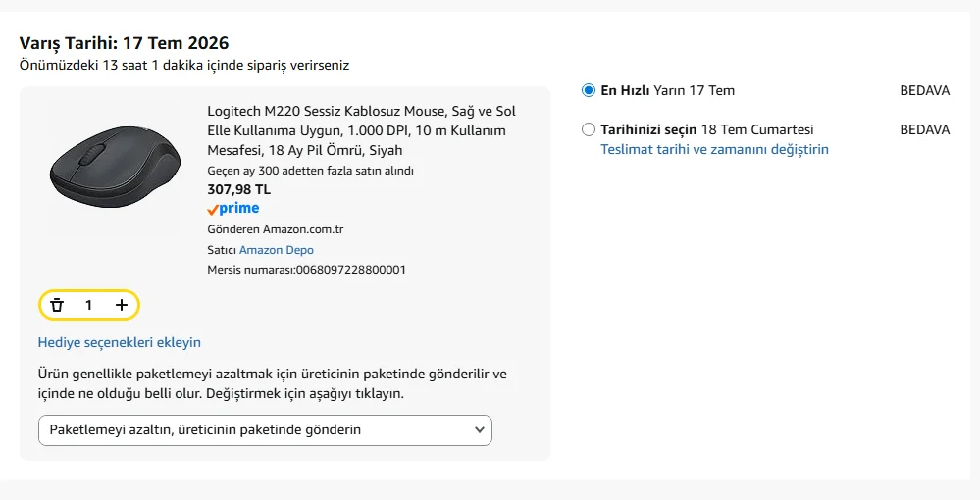980x500 pixels.
Task: Click the quantity value 1 in the stepper
Action: [88, 305]
